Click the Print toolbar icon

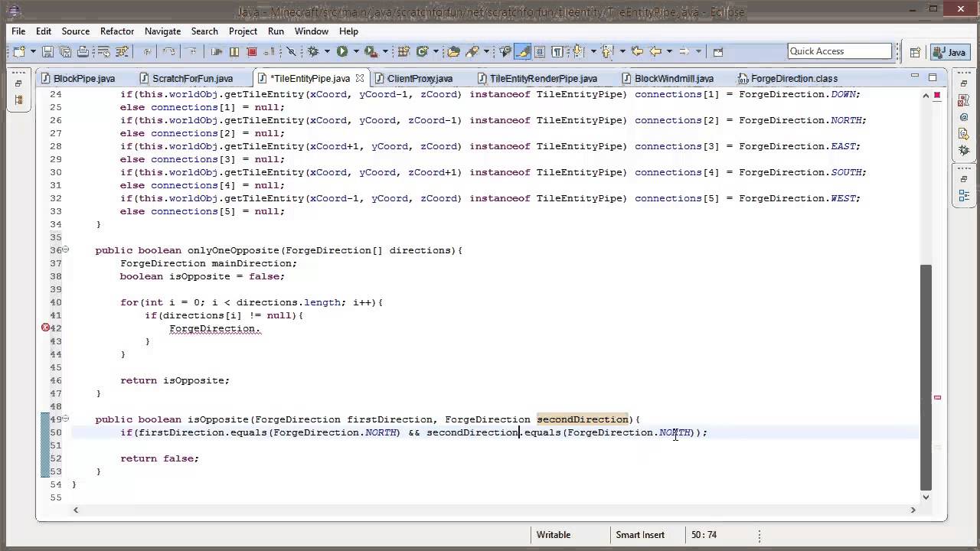(83, 51)
